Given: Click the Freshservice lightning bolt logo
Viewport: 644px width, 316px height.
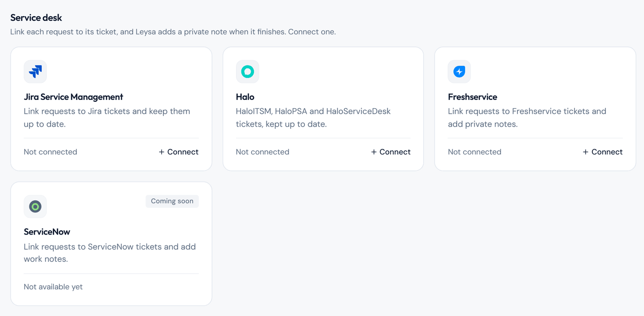Looking at the screenshot, I should click(459, 71).
